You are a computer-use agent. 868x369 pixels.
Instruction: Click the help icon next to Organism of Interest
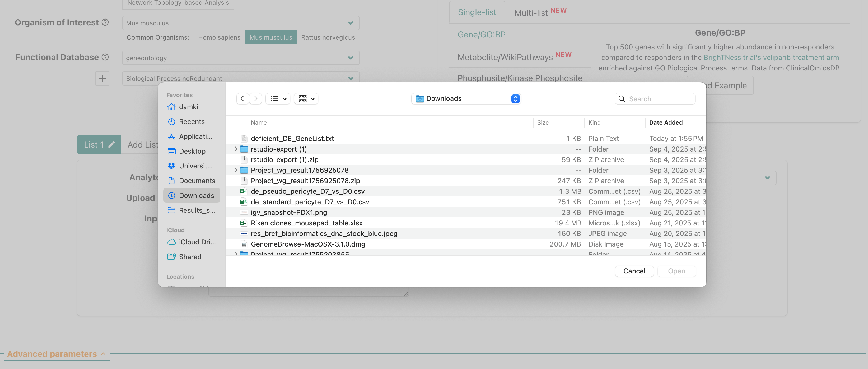click(105, 22)
